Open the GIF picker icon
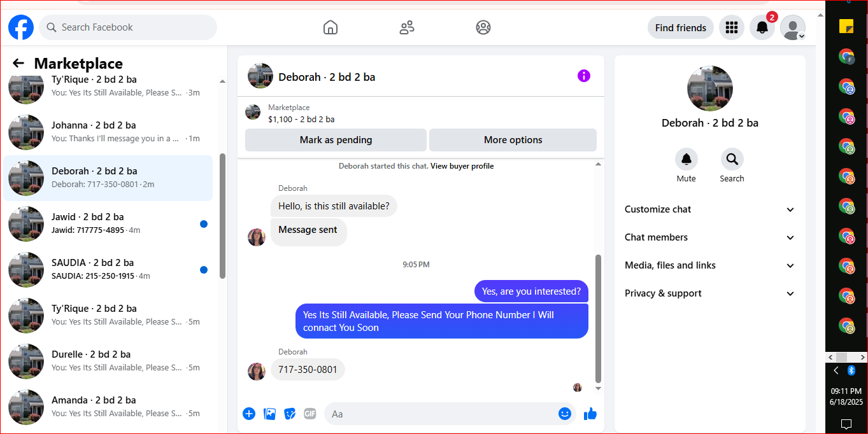The image size is (868, 434). 310,414
